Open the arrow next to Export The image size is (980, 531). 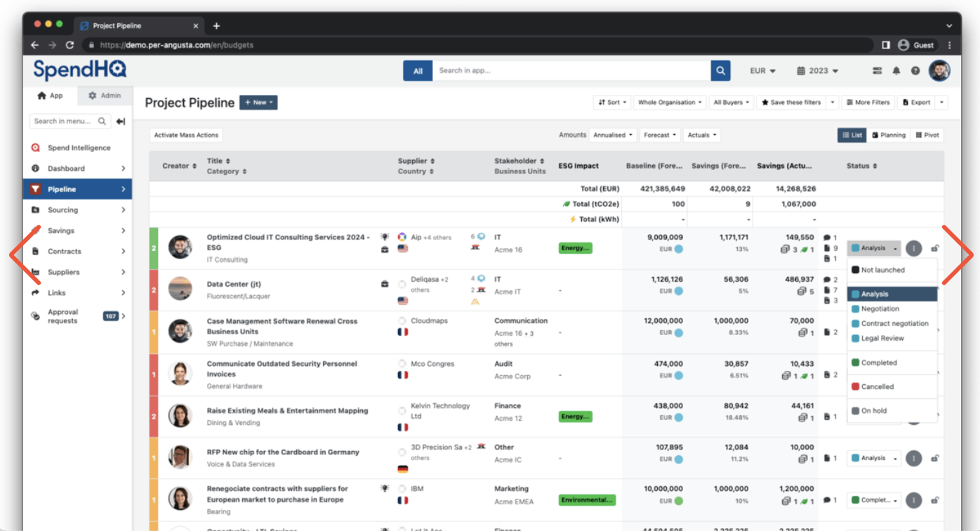coord(941,103)
